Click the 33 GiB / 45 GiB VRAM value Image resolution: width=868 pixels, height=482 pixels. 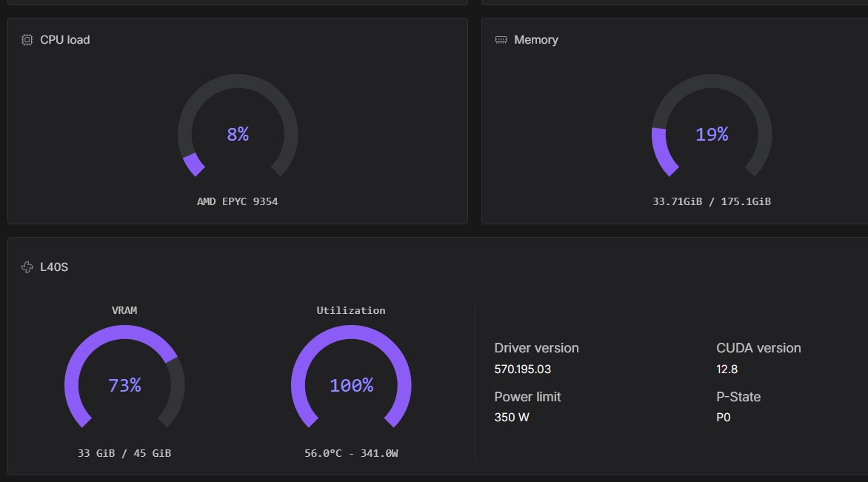(x=124, y=453)
